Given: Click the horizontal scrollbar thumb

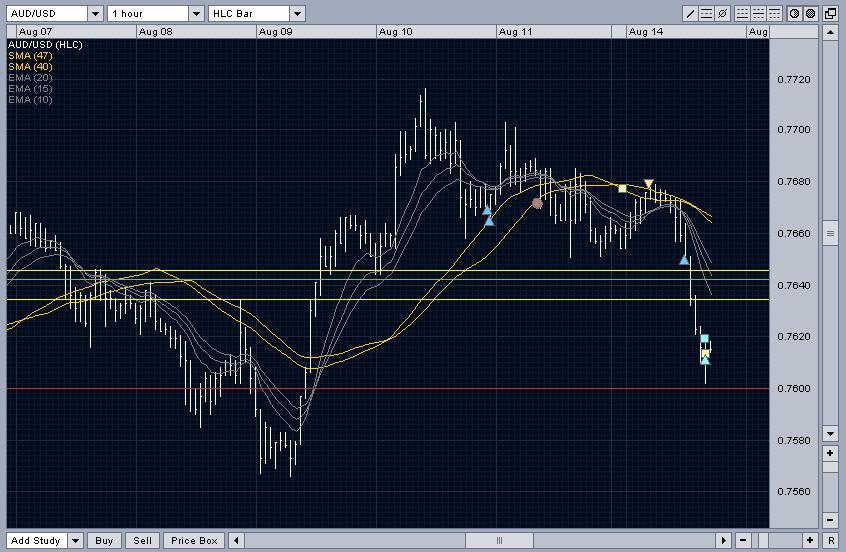Looking at the screenshot, I should (500, 540).
